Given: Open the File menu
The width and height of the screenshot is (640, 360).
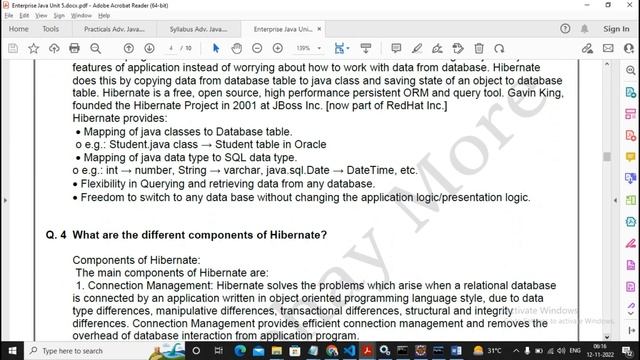Looking at the screenshot, I should (9, 16).
